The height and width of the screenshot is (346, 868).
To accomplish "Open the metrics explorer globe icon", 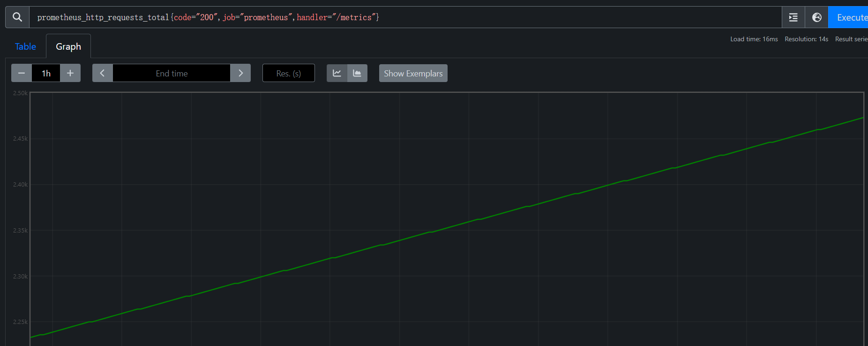I will click(x=816, y=17).
